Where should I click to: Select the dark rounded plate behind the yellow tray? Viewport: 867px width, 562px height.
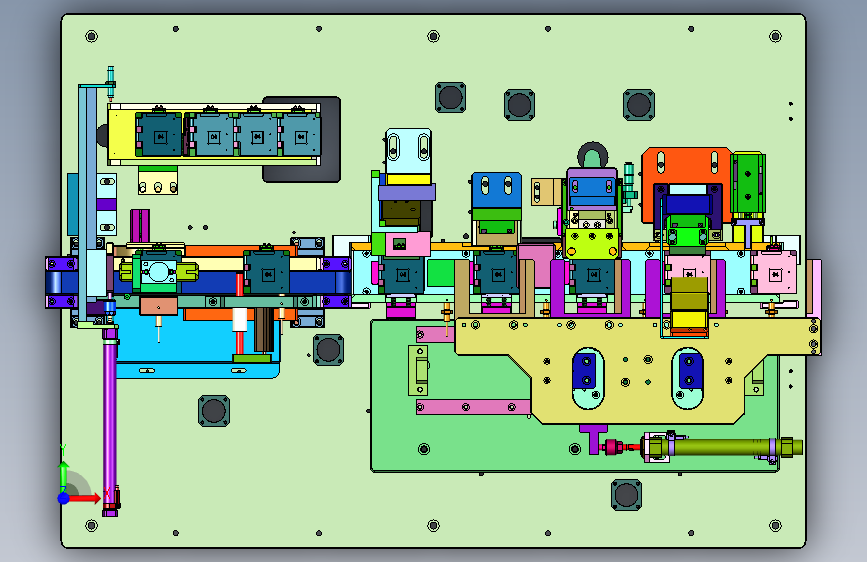pyautogui.click(x=330, y=138)
